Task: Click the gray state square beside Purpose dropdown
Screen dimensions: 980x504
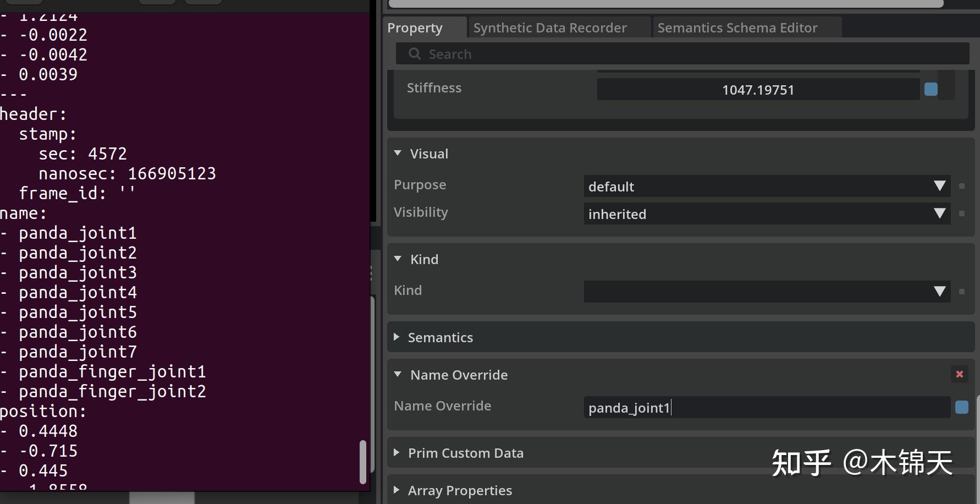Action: 962,186
